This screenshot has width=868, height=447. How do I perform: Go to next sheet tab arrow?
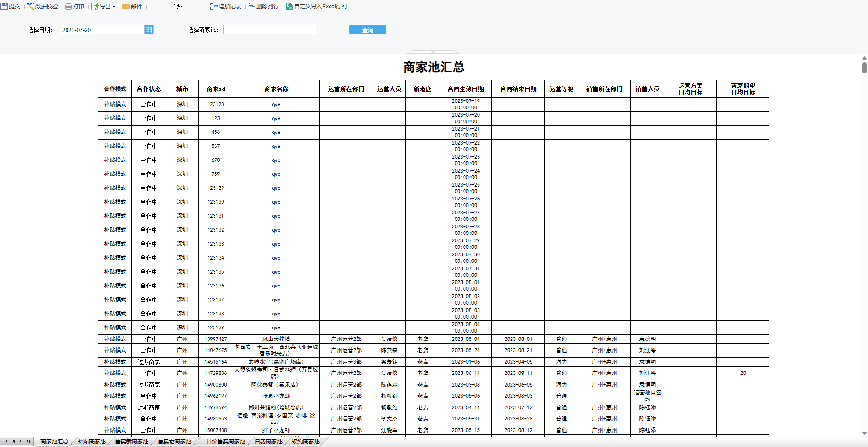[20, 441]
